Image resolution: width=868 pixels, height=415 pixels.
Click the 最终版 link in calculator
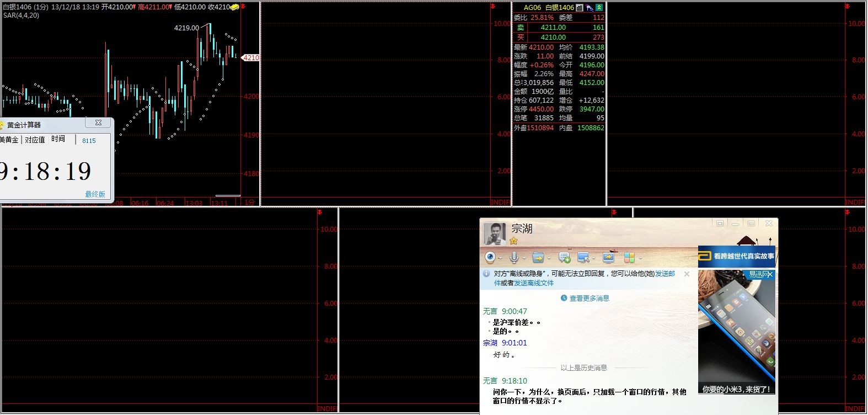point(95,194)
